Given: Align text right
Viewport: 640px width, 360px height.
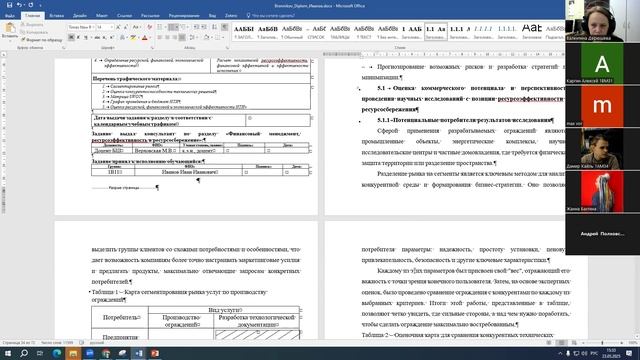Looking at the screenshot, I should tap(175, 38).
